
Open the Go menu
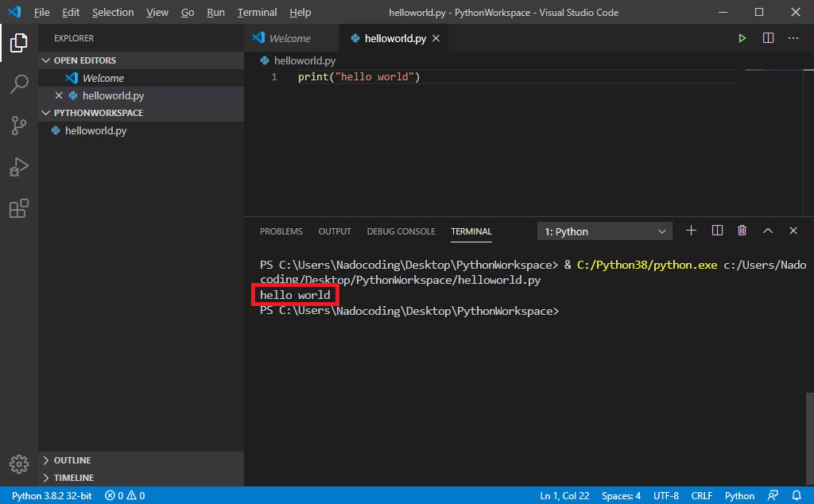click(x=188, y=12)
